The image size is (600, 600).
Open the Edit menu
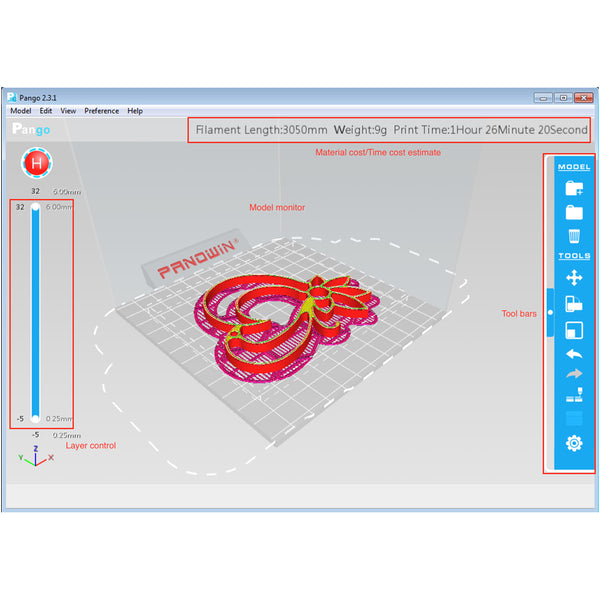point(46,111)
